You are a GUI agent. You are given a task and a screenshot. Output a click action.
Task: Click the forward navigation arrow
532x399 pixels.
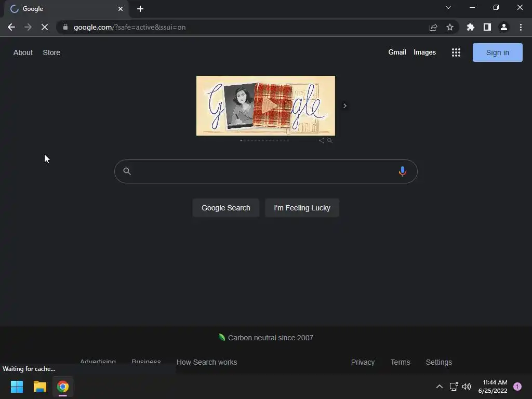tap(28, 27)
